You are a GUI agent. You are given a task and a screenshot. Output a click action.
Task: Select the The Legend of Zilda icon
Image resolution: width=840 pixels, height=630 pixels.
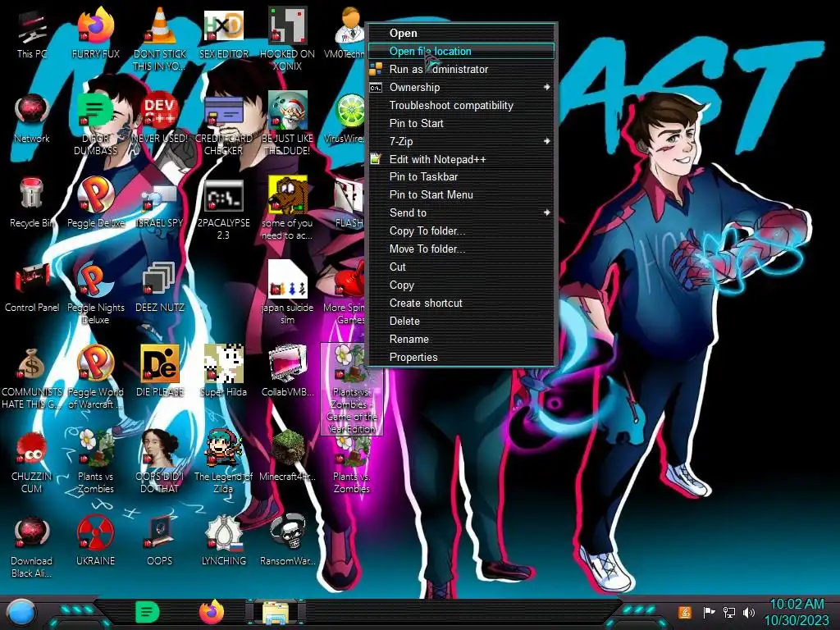(224, 463)
